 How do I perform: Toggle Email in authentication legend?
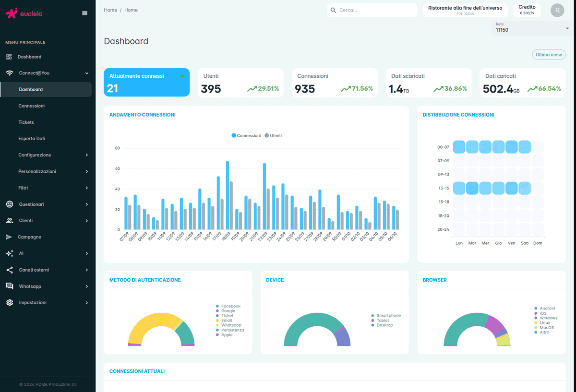pos(224,321)
